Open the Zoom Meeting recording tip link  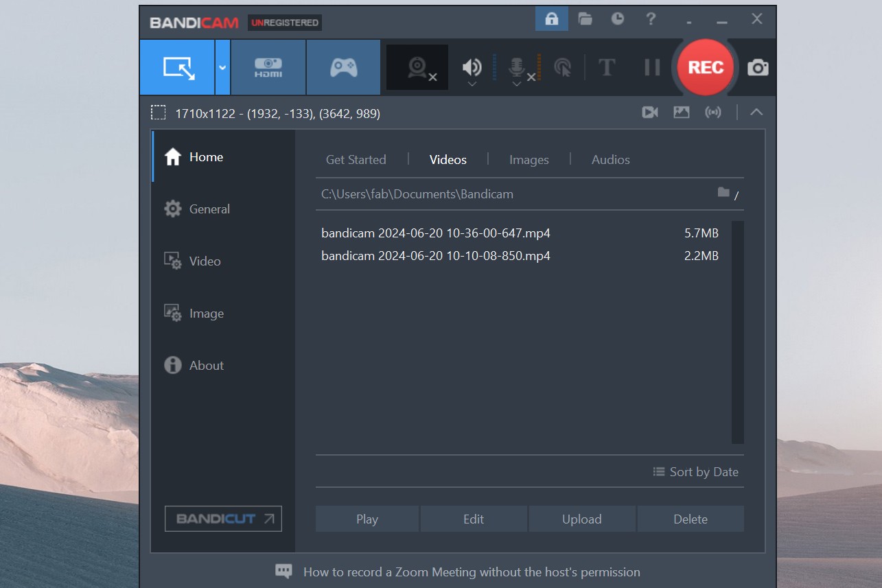point(472,572)
